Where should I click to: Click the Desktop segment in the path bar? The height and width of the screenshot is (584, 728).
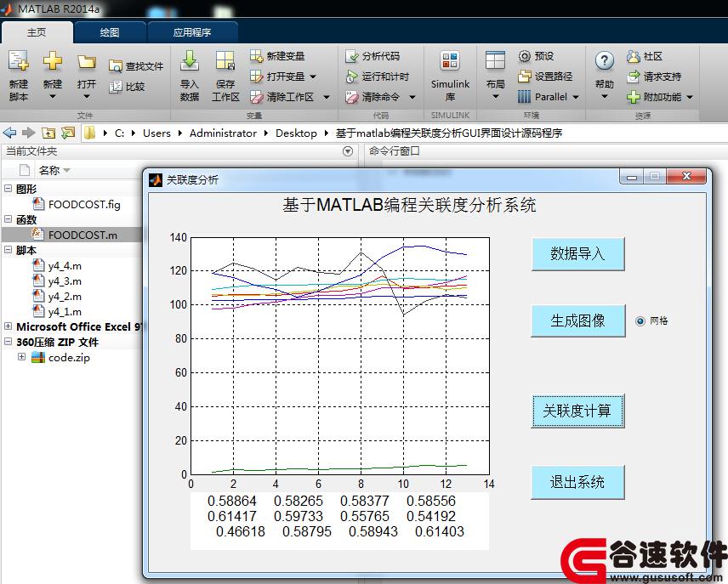point(296,133)
